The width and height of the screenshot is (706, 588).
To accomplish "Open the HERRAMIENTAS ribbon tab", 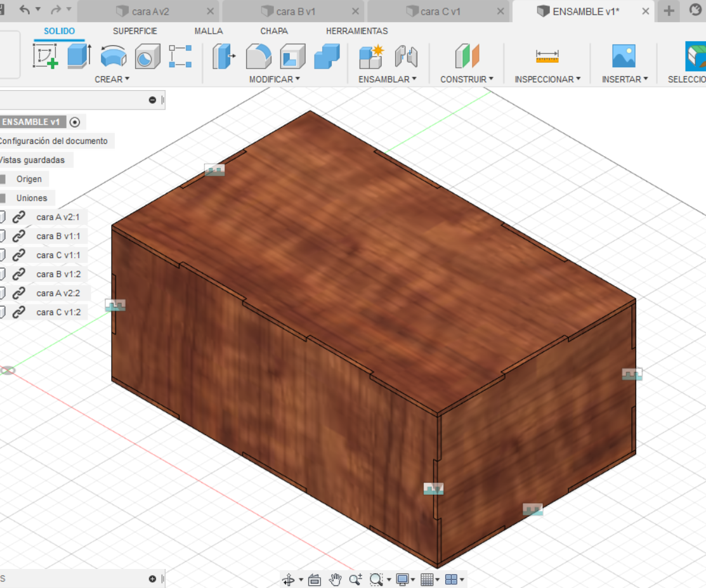I will [357, 31].
